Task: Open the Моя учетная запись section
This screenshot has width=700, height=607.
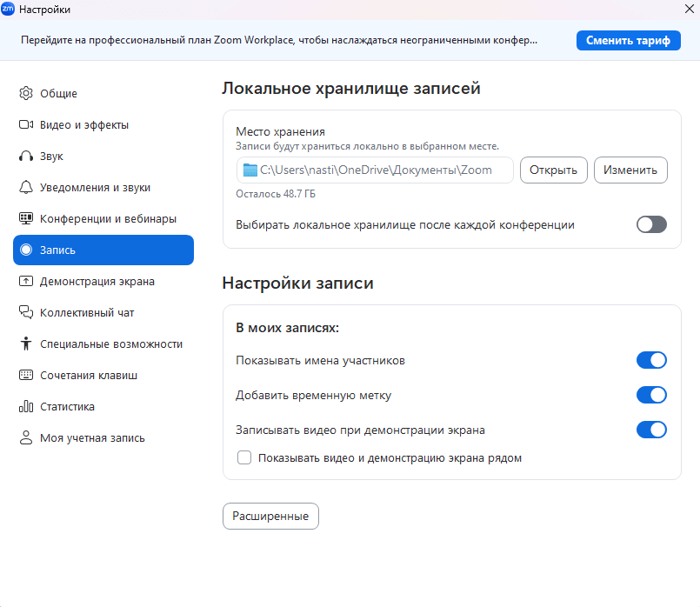Action: pyautogui.click(x=92, y=438)
